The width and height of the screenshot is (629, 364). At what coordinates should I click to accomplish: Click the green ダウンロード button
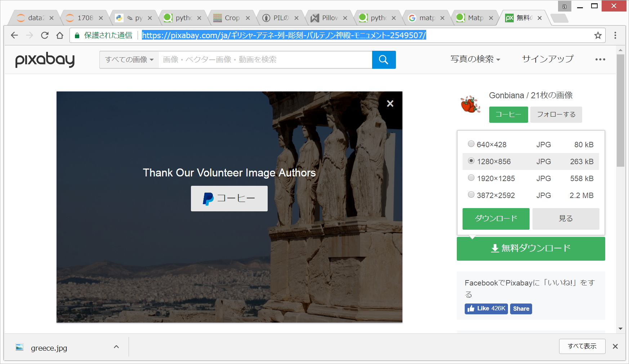click(496, 219)
